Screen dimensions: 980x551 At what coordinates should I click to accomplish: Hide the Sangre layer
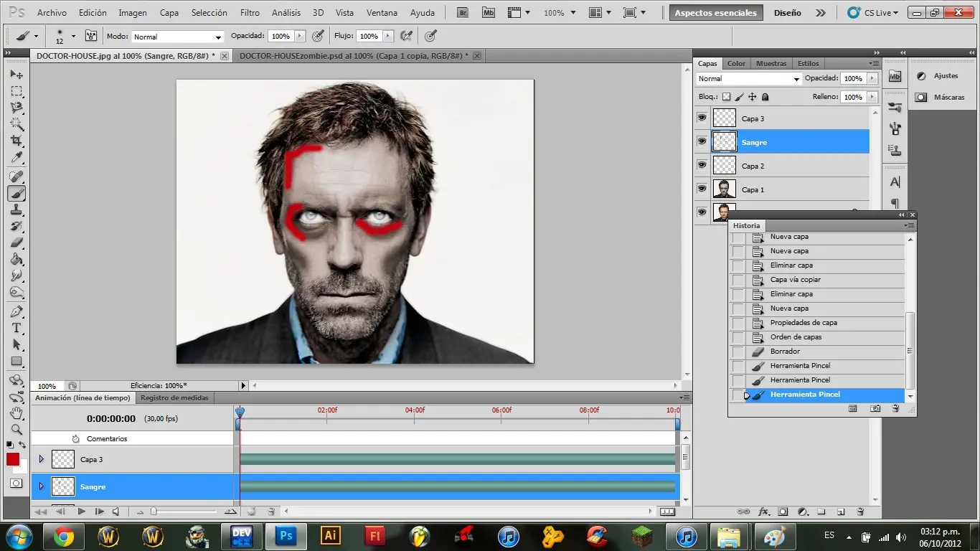(702, 141)
